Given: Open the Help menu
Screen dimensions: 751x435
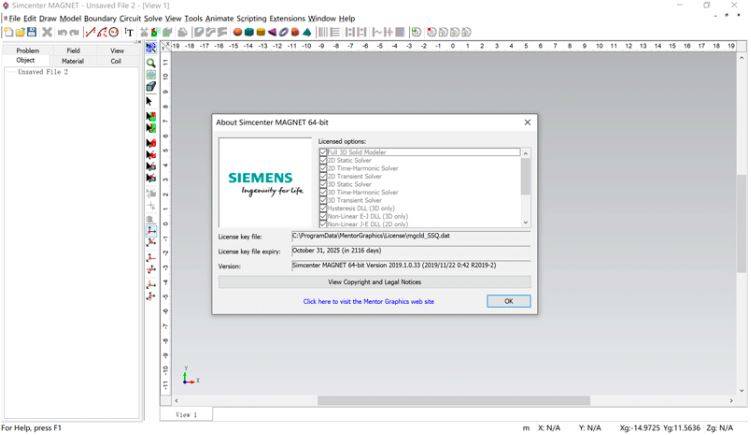Looking at the screenshot, I should (x=347, y=19).
